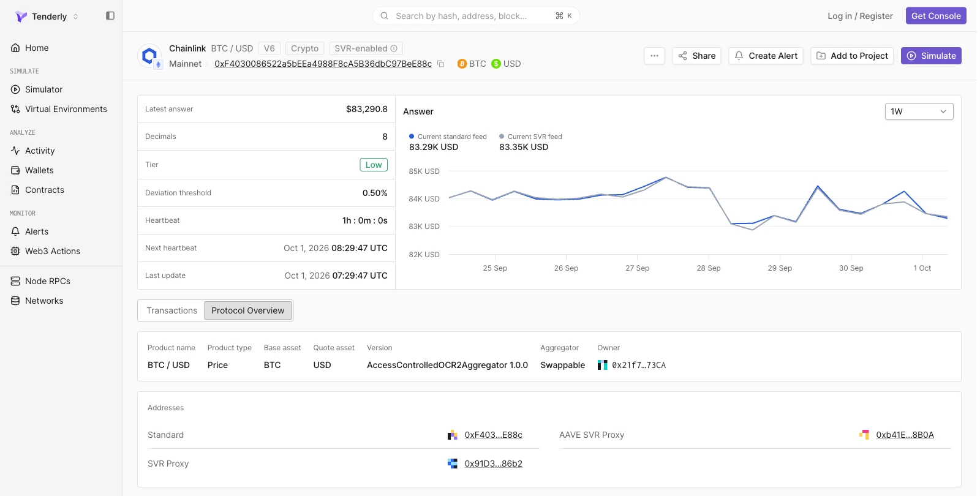Screen dimensions: 980x496
Task: Switch to the Transactions tab
Action: pyautogui.click(x=171, y=310)
